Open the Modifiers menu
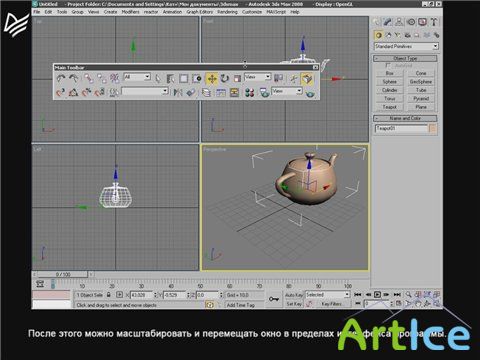Viewport: 480px width, 360px height. point(130,12)
